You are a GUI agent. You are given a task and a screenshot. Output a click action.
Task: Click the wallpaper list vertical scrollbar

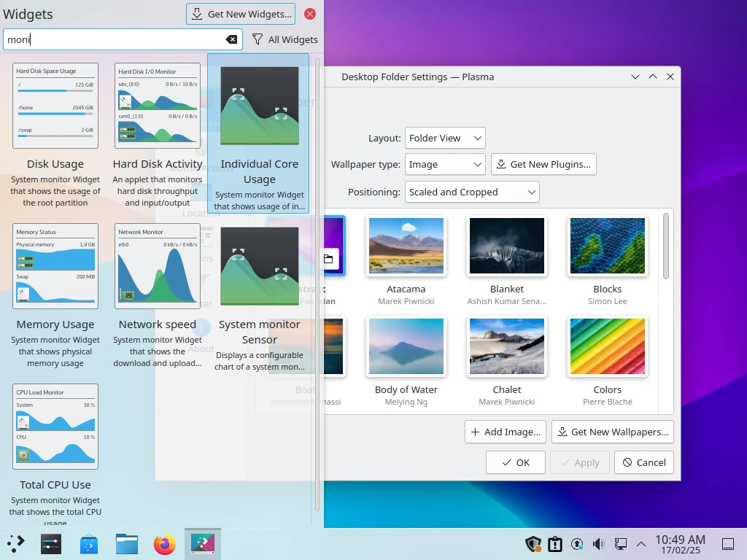point(666,246)
